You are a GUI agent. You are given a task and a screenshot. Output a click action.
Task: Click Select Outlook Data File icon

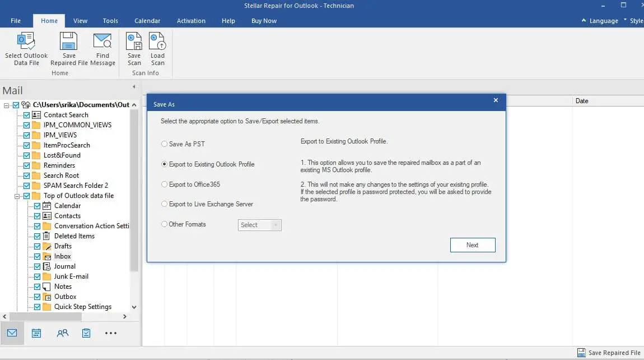[26, 41]
